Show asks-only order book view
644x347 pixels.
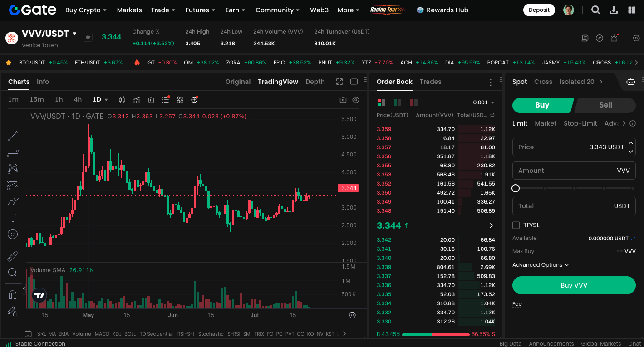(x=413, y=103)
